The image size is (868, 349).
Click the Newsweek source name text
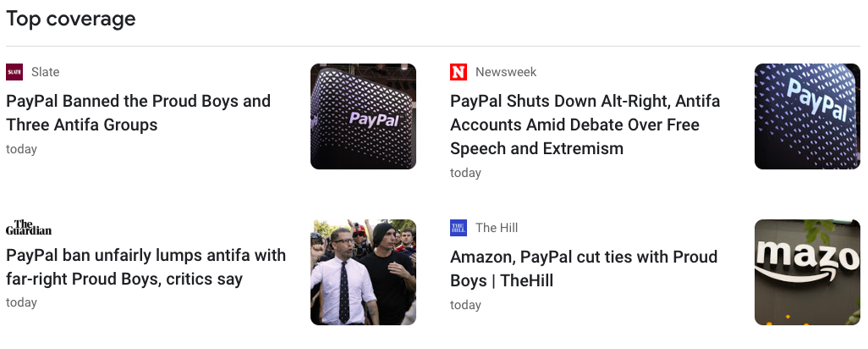[x=506, y=72]
